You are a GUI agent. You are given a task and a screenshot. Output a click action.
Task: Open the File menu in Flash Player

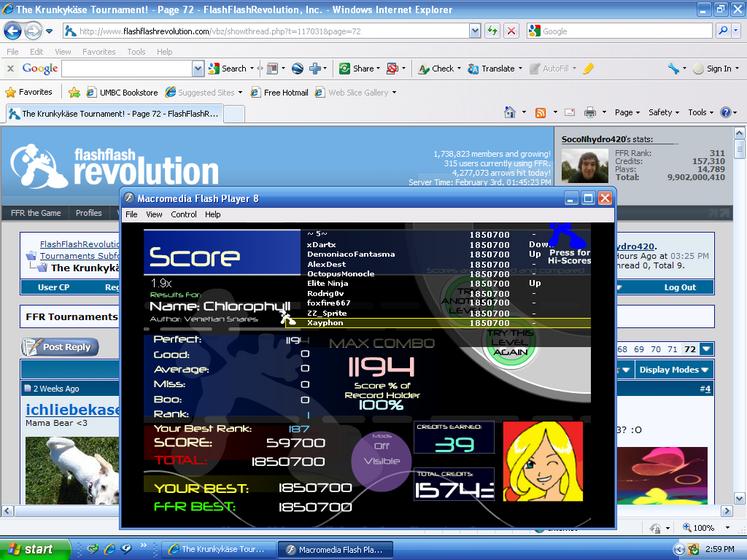tap(131, 214)
